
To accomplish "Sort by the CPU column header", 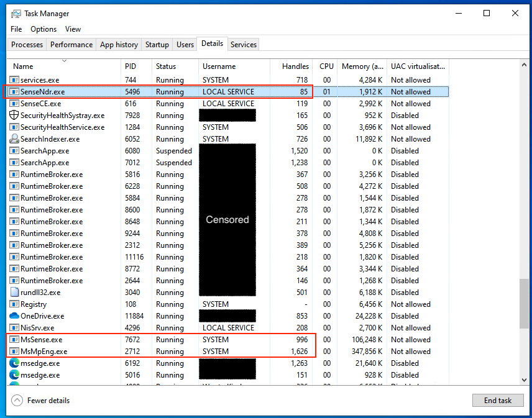I will coord(326,66).
